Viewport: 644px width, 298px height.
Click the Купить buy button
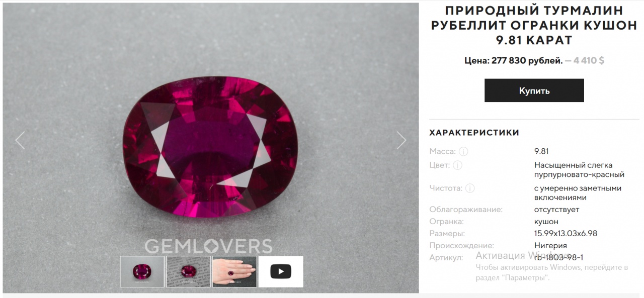click(x=534, y=90)
